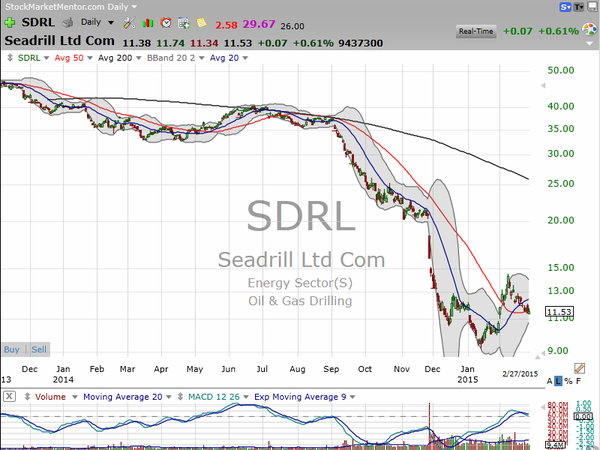The height and width of the screenshot is (450, 600).
Task: Click the Sep month axis label
Action: click(x=331, y=369)
